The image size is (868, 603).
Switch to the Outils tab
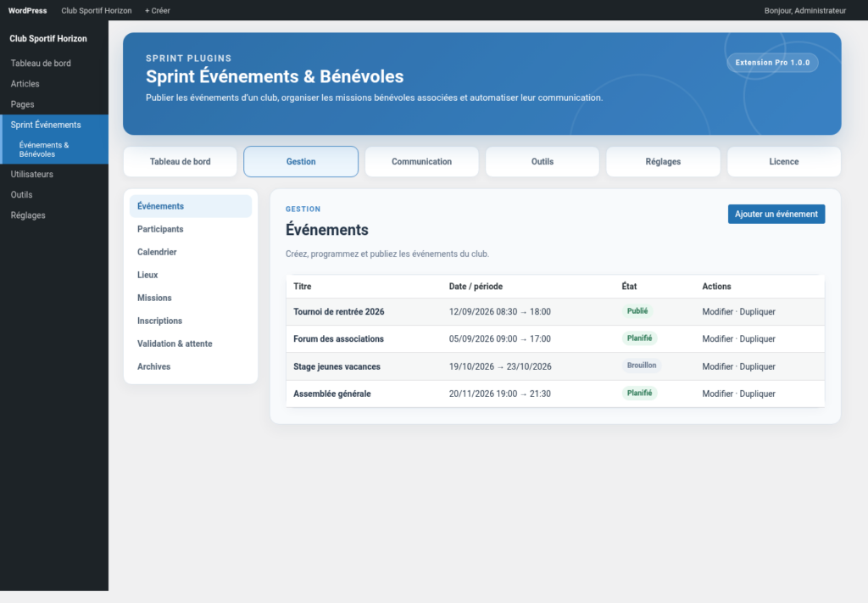[x=542, y=162]
